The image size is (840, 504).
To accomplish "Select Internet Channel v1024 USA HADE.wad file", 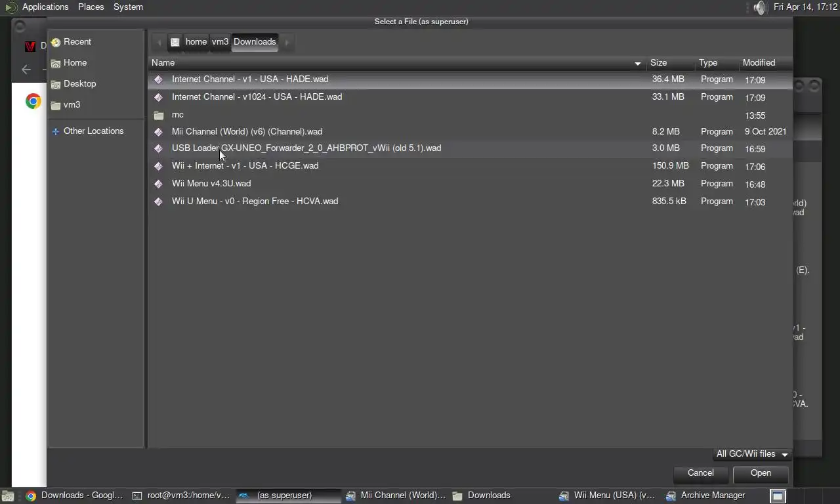I will point(470,97).
